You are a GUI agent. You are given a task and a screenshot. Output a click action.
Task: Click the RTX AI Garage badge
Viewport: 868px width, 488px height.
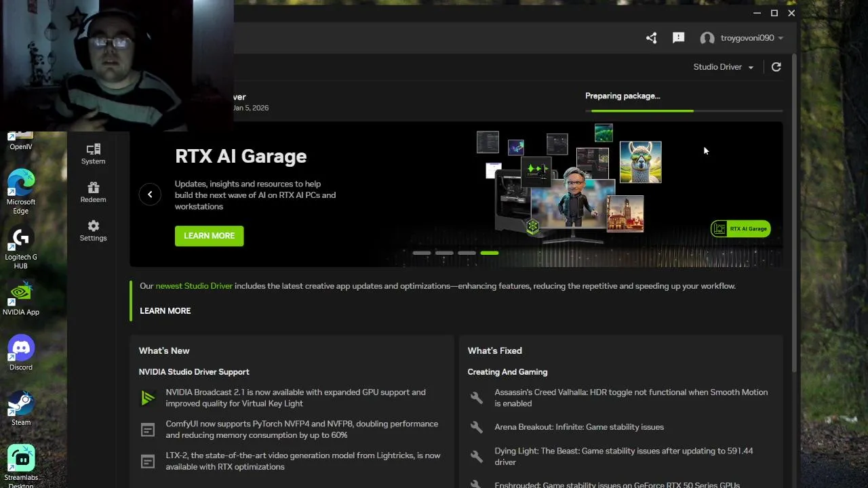(741, 228)
